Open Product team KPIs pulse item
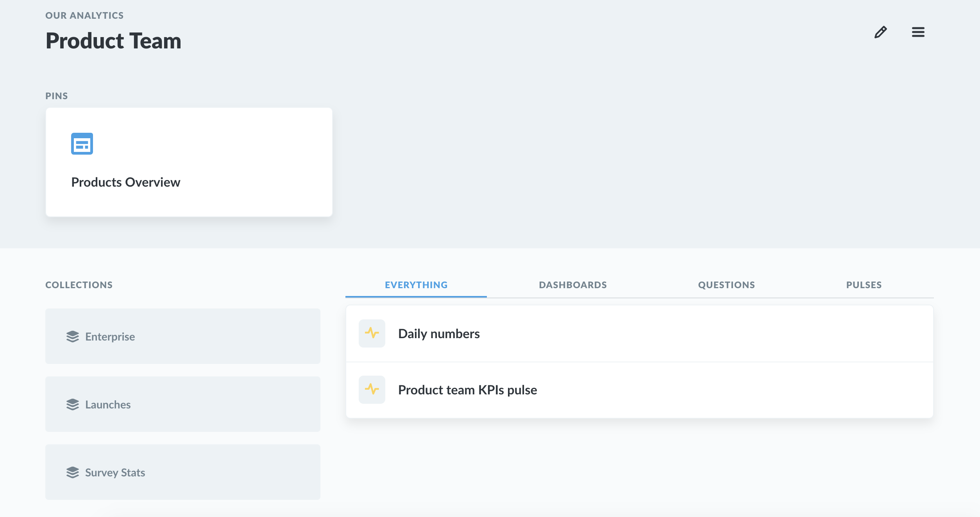The height and width of the screenshot is (517, 980). (467, 390)
